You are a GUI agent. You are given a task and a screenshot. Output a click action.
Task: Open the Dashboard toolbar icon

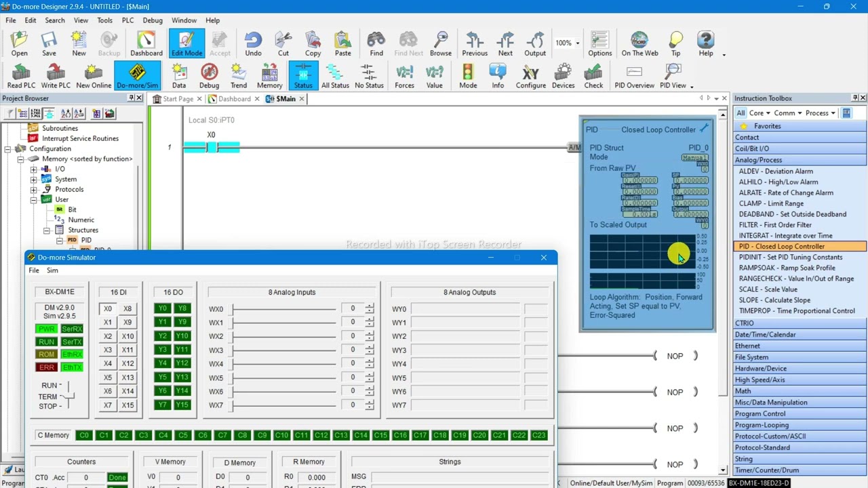pyautogui.click(x=146, y=44)
